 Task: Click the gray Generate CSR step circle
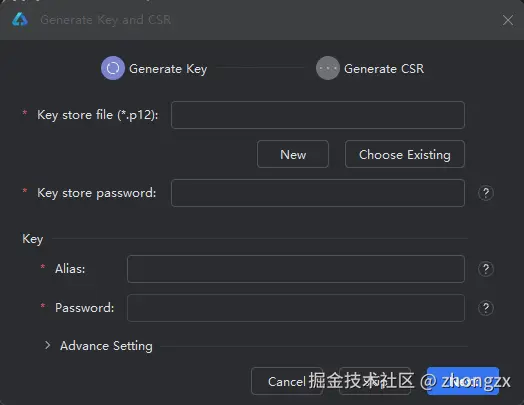pos(328,68)
